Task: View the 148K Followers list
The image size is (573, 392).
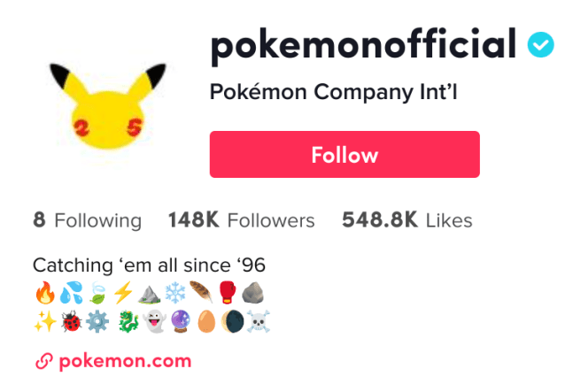Action: 241,220
